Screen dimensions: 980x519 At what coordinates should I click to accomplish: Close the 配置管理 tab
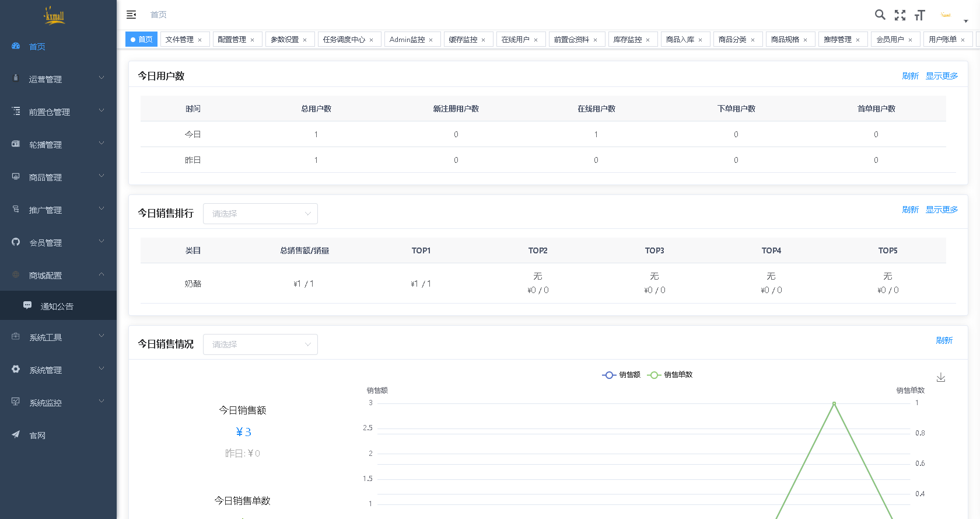pyautogui.click(x=252, y=40)
